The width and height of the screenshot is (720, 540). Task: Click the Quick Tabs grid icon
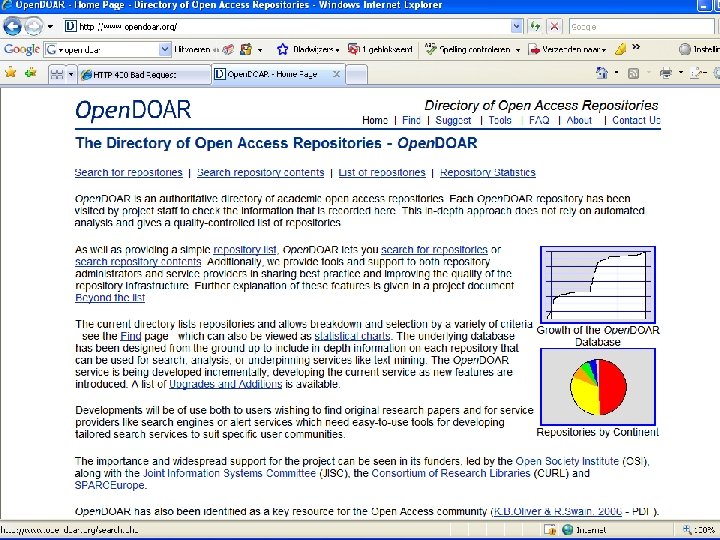pos(57,74)
